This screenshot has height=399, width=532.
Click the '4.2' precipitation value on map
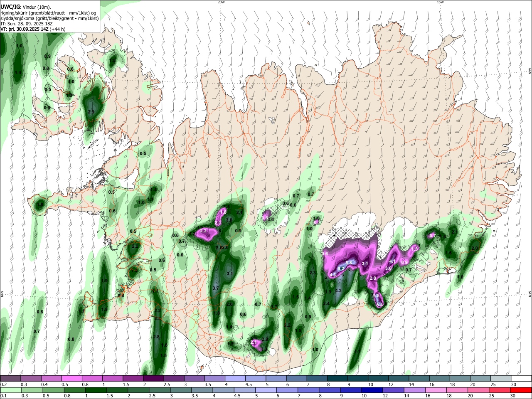338,291
